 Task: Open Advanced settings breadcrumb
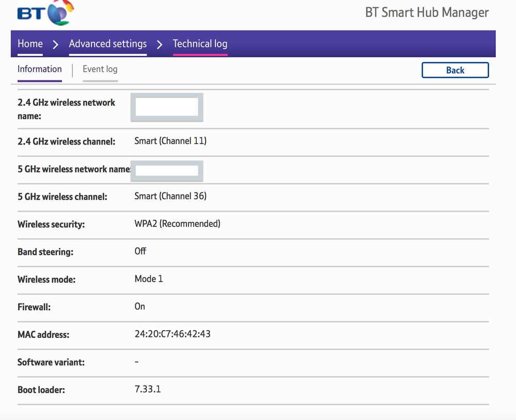tap(107, 44)
